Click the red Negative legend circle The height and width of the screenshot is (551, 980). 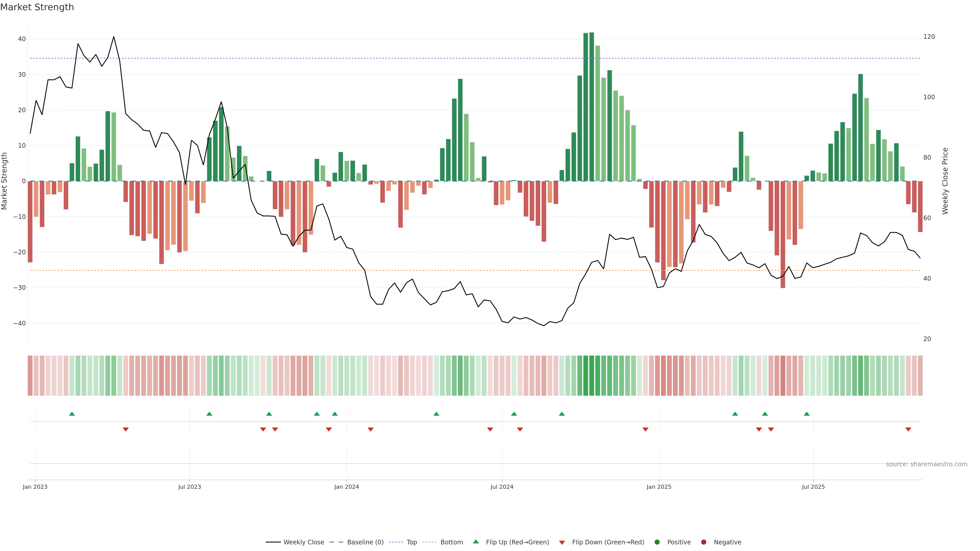click(x=703, y=542)
